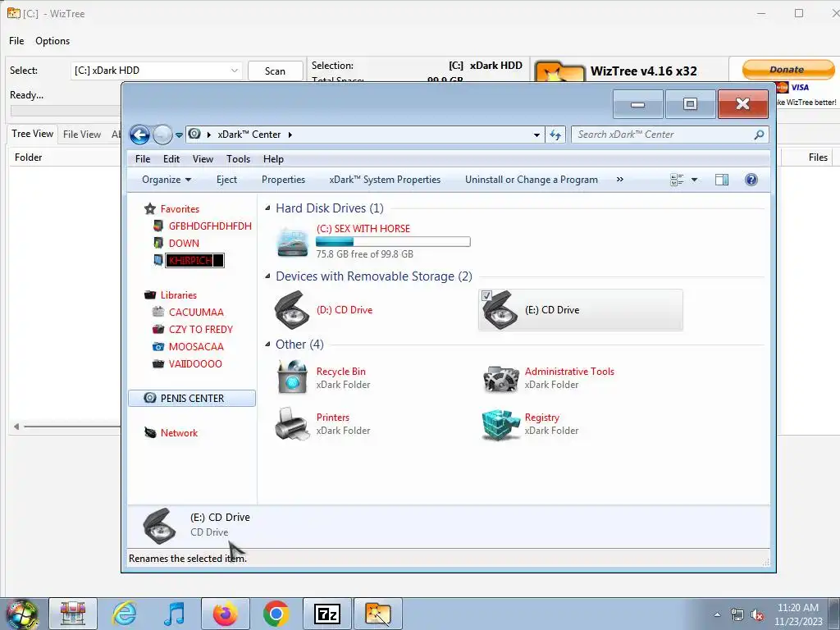Click the Windows Start orb
The image size is (840, 630).
[x=21, y=614]
